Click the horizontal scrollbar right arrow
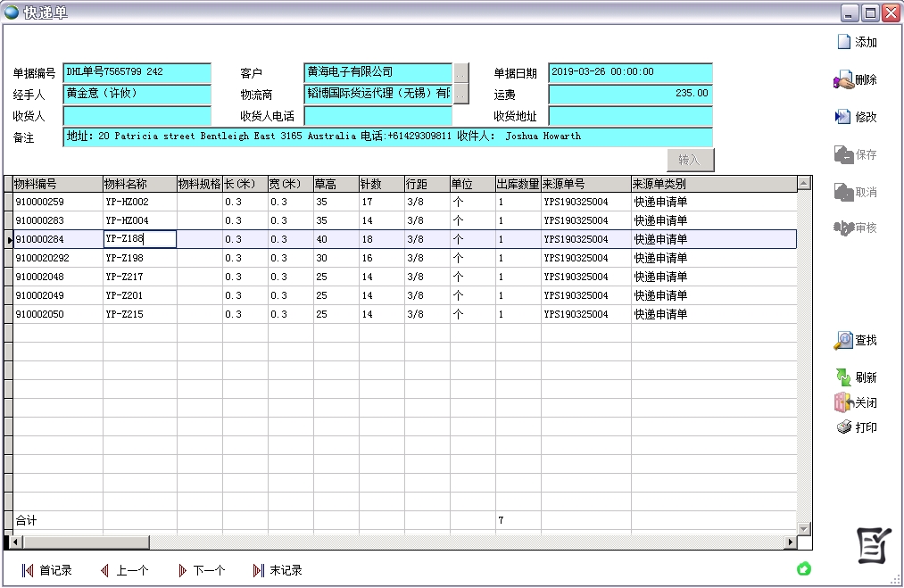904x588 pixels. (791, 542)
